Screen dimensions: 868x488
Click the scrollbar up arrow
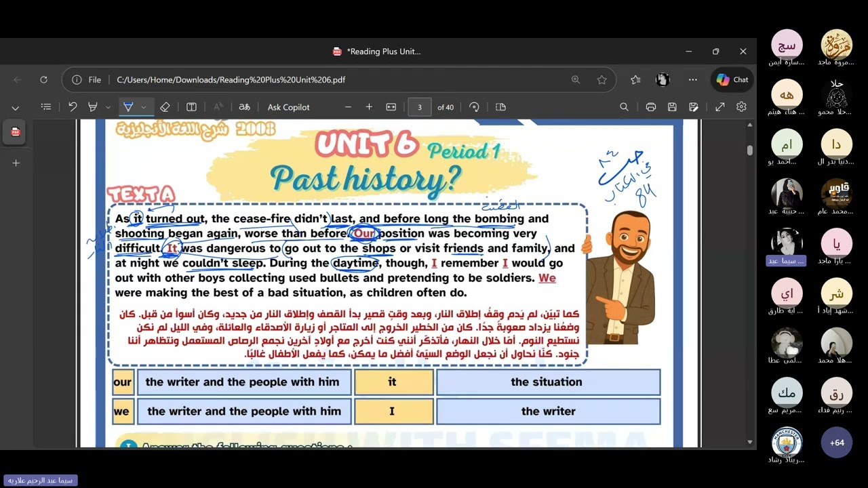coord(750,125)
